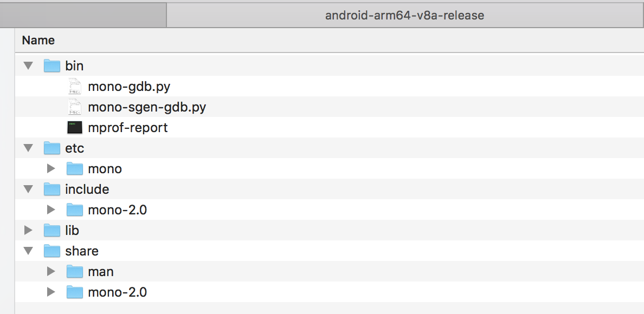Click the mono folder icon under etc
This screenshot has width=644, height=314.
point(75,168)
